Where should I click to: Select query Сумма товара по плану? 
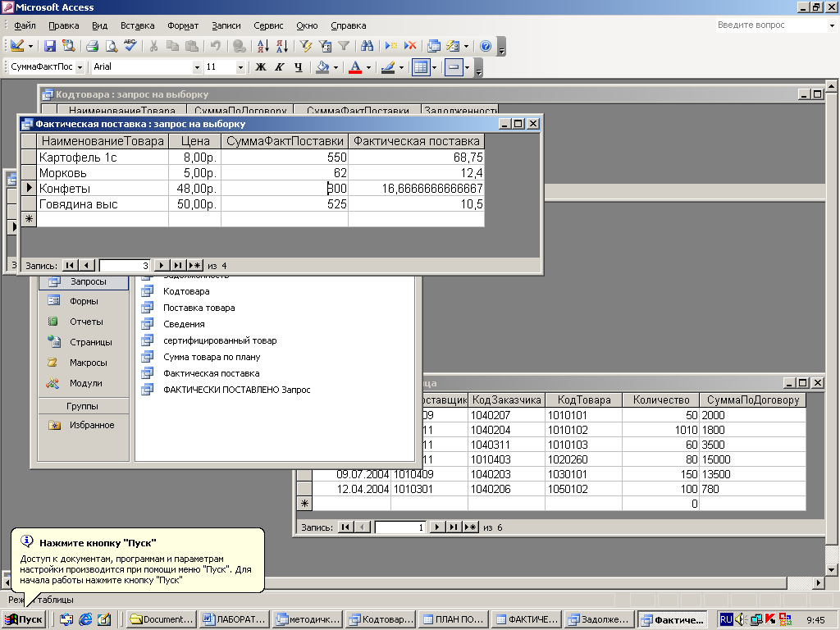(212, 357)
